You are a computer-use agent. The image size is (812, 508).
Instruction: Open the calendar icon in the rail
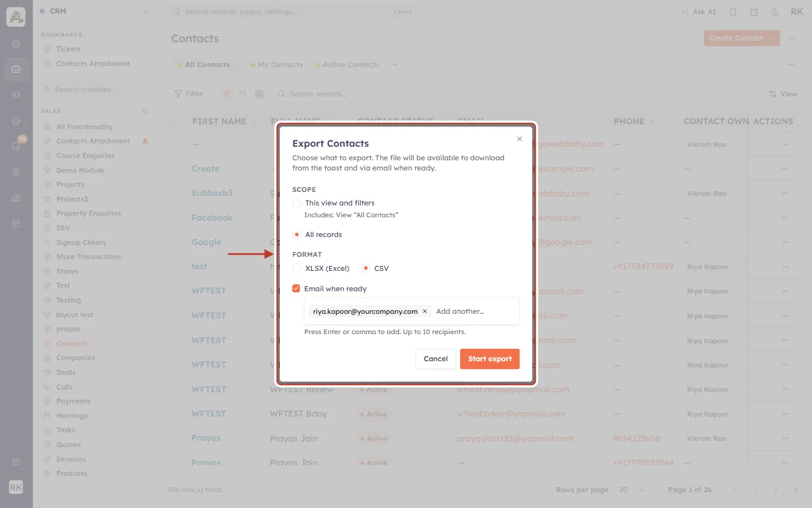coord(16,224)
